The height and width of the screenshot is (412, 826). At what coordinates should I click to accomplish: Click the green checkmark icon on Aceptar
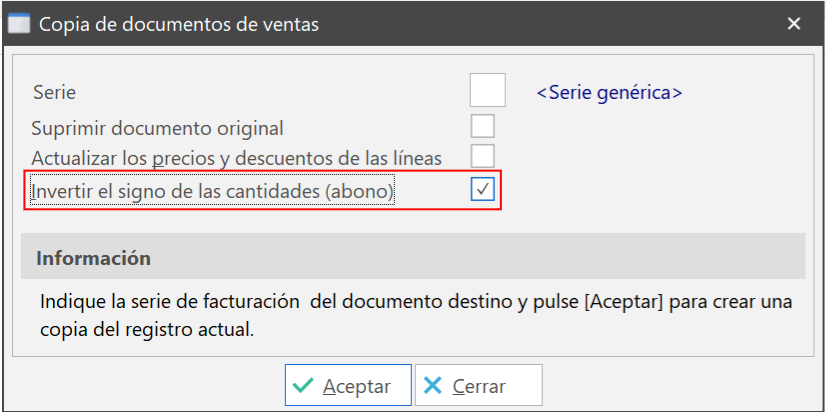[305, 386]
